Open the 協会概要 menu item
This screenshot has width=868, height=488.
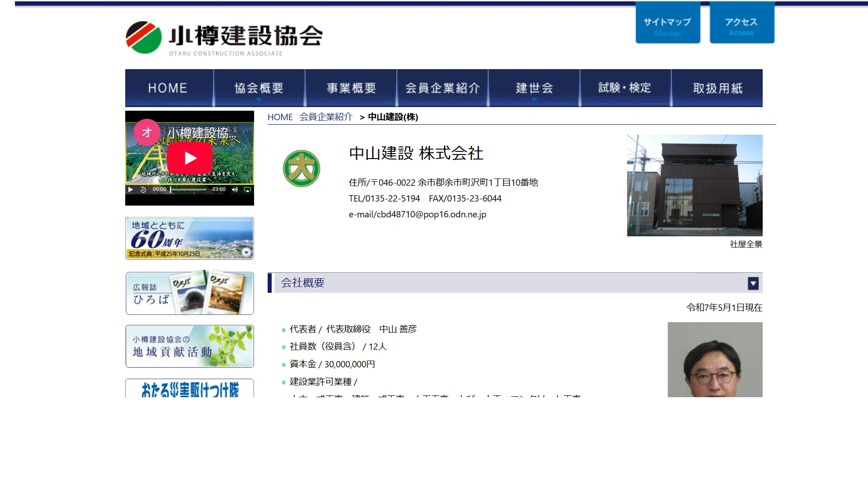click(259, 88)
